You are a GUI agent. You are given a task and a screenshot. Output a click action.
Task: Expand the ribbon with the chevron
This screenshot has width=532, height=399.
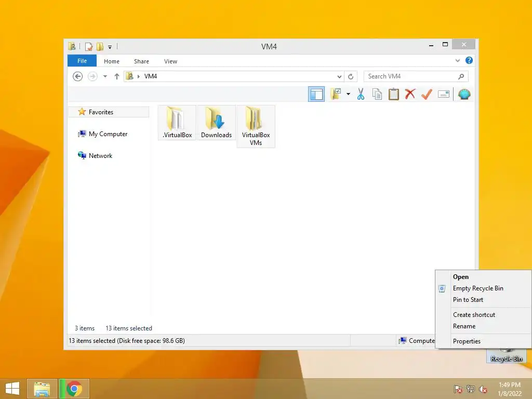(457, 61)
